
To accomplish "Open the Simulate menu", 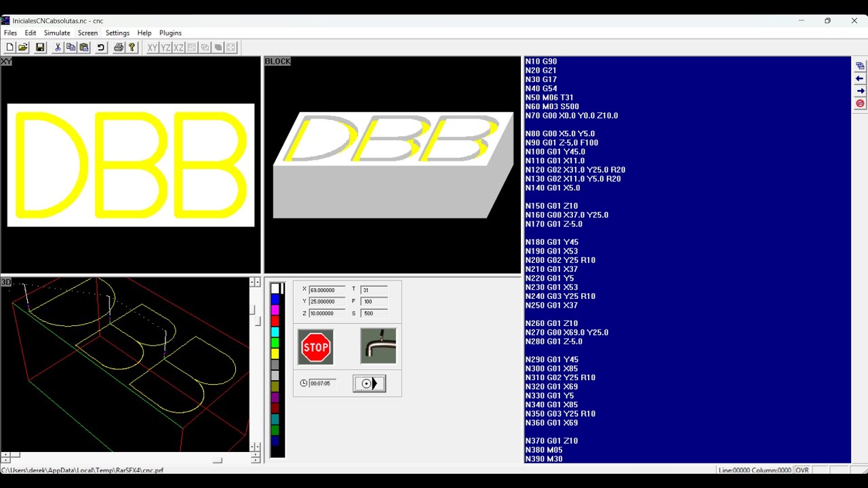I will tap(57, 33).
